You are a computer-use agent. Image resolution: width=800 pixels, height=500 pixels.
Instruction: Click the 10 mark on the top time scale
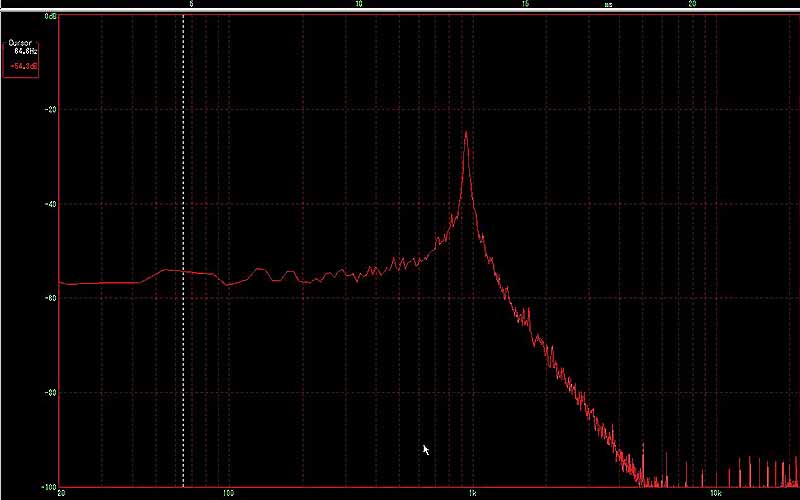358,5
